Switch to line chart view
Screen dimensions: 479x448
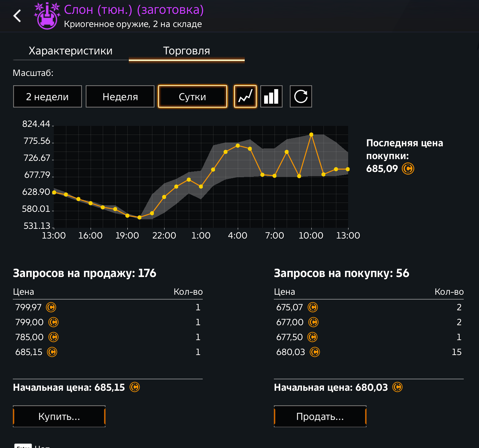tap(245, 96)
